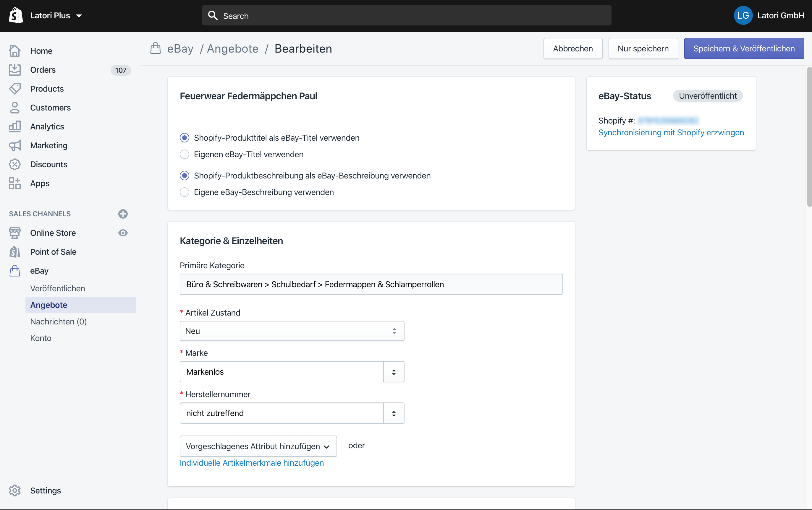Open Analytics in the sidebar
The width and height of the screenshot is (812, 510).
47,126
